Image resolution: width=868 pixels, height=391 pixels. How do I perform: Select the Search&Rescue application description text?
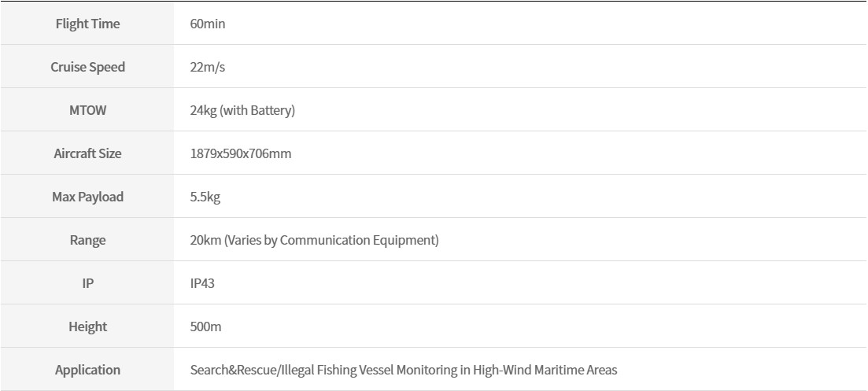[x=404, y=370]
